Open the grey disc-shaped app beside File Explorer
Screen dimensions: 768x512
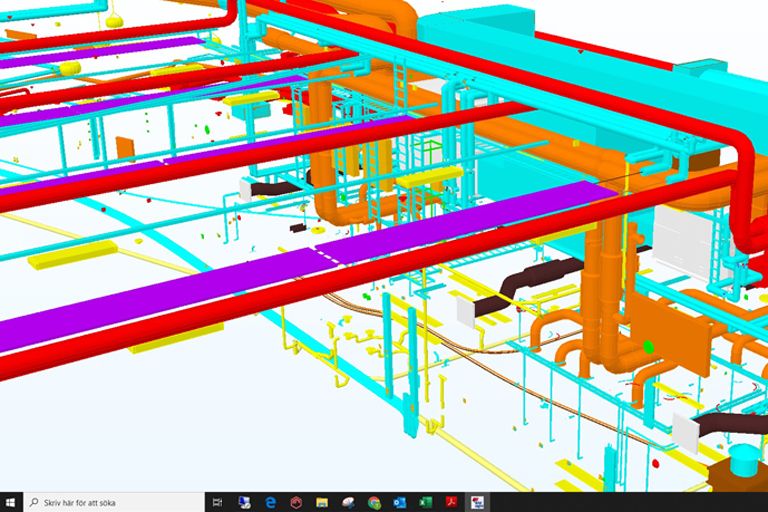click(x=348, y=502)
